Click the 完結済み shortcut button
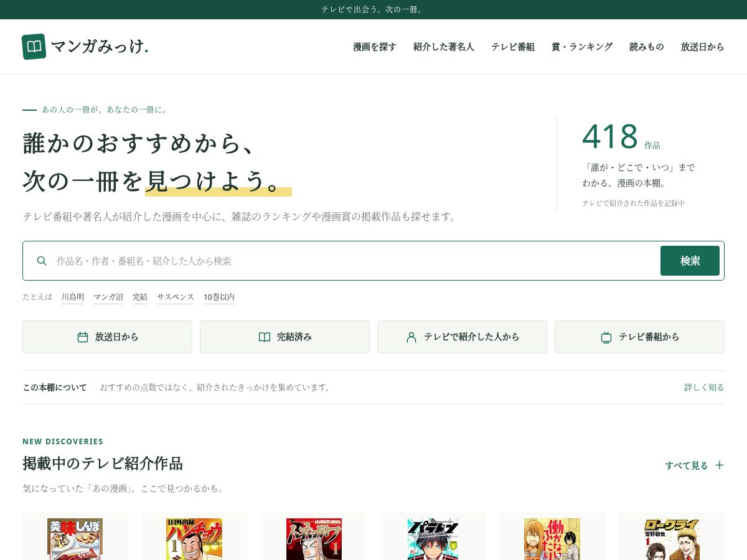The height and width of the screenshot is (560, 747). click(x=284, y=337)
